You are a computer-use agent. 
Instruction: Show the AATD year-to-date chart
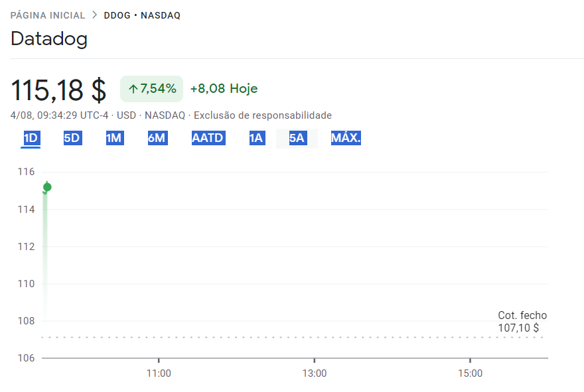pos(208,138)
